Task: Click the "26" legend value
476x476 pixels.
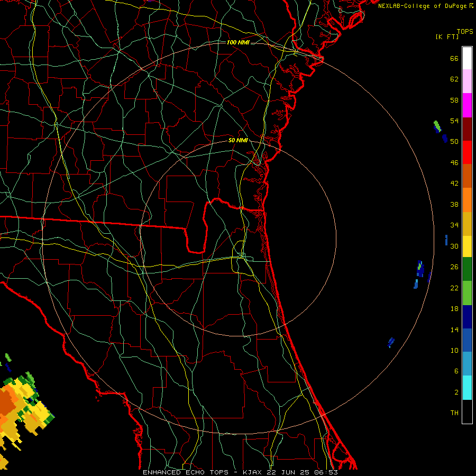Action: point(454,267)
